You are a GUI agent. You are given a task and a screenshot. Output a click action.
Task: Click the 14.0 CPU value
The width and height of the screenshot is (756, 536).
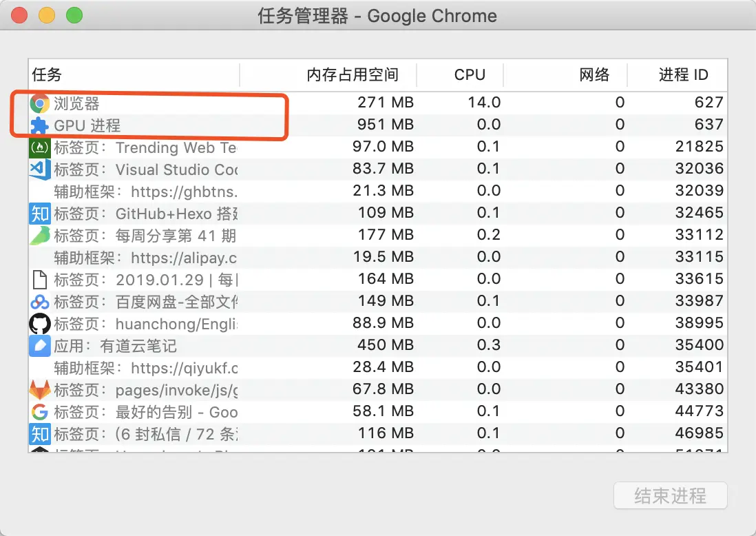coord(484,102)
